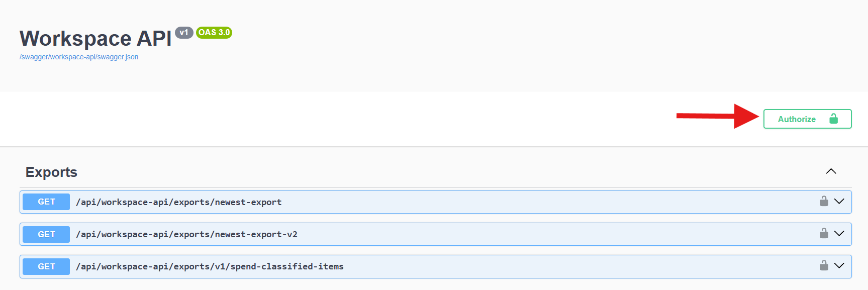Toggle authorization lock for newest-export-v2 row
Screen dimensions: 868x290
pyautogui.click(x=824, y=233)
